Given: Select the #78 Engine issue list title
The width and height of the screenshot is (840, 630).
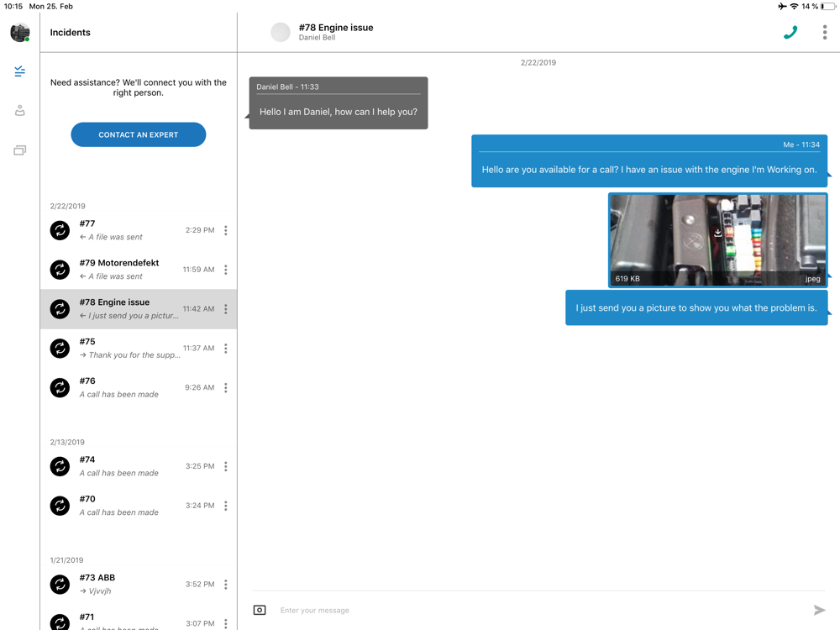Looking at the screenshot, I should (x=114, y=302).
